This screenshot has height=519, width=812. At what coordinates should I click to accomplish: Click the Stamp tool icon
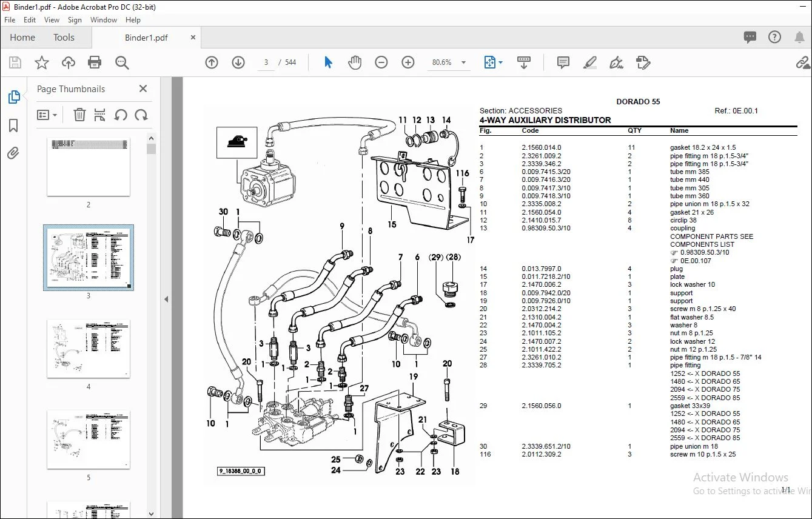(643, 62)
